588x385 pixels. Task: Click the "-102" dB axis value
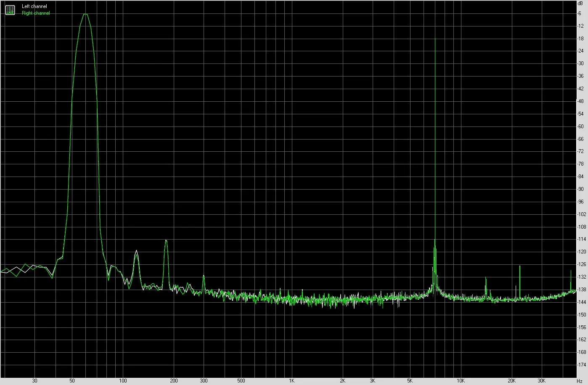coord(582,214)
